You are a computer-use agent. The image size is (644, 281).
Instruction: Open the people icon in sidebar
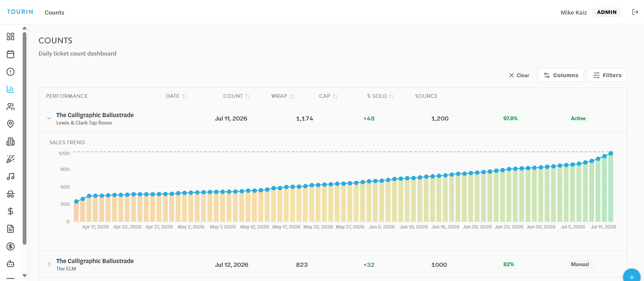click(x=11, y=107)
